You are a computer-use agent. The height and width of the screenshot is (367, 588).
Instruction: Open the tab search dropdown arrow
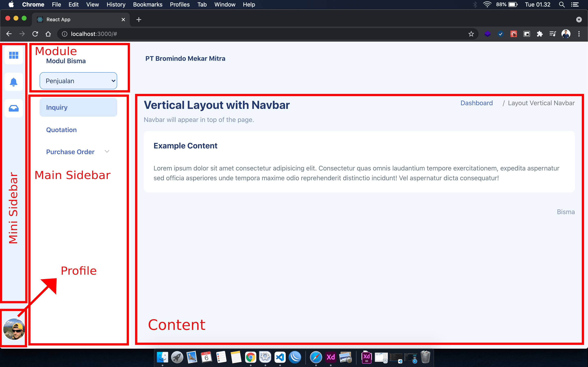579,20
